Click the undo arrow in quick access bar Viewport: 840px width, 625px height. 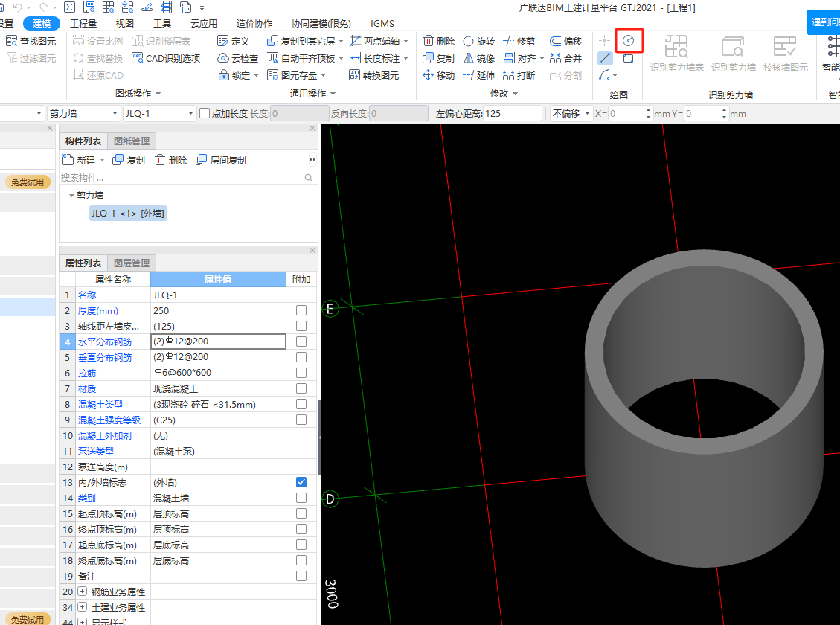[x=18, y=7]
